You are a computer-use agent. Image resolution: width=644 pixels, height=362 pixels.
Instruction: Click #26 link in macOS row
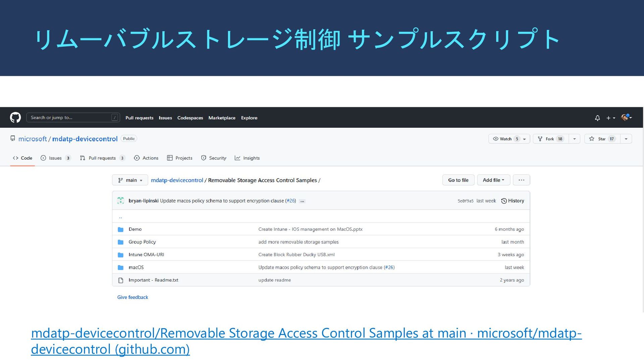click(x=389, y=267)
